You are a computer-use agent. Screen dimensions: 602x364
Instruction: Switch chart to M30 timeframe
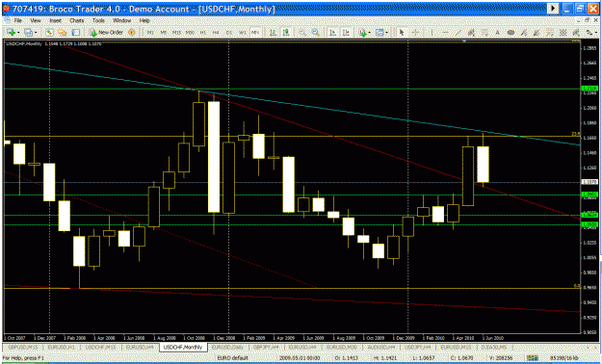[x=190, y=33]
